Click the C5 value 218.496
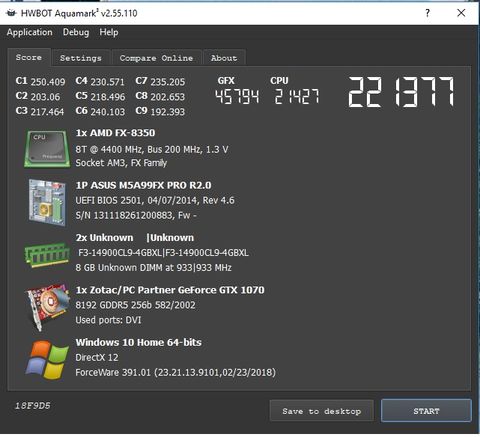This screenshot has width=480, height=437. click(x=108, y=97)
